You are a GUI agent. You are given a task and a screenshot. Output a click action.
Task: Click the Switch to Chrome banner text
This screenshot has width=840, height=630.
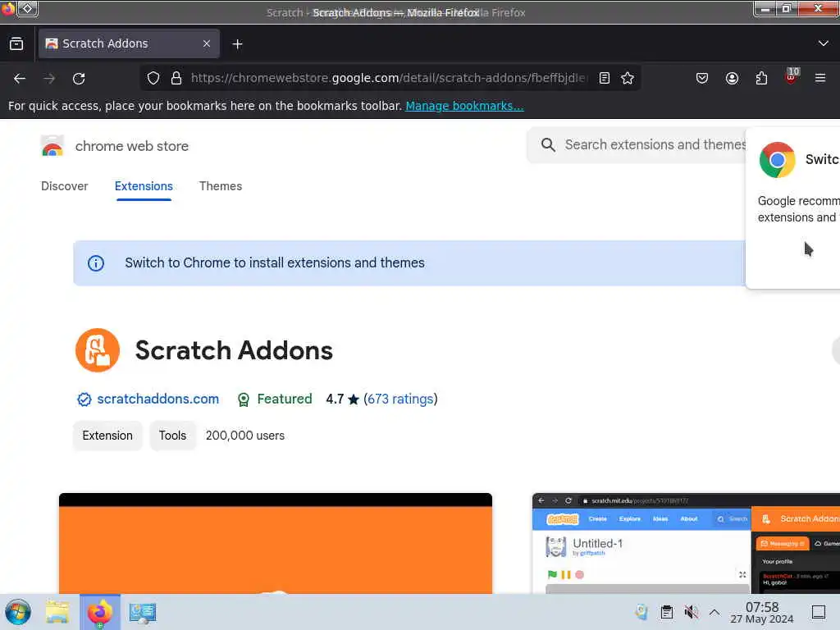tap(275, 263)
